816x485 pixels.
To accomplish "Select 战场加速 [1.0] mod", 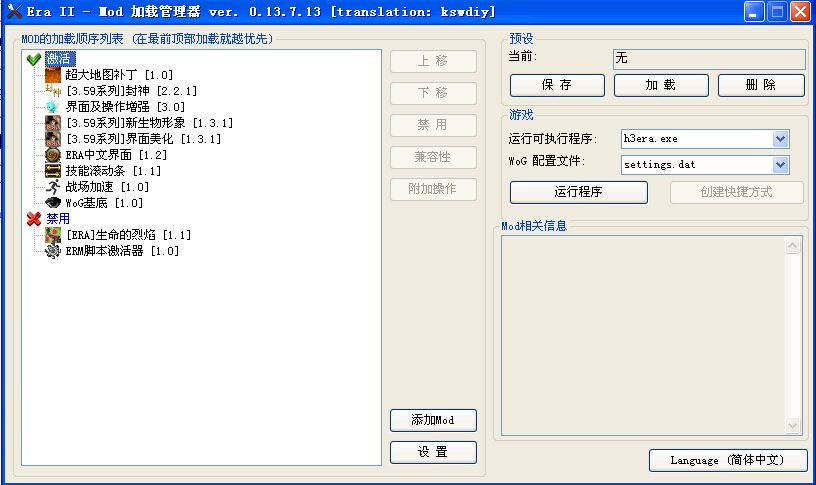I will (x=107, y=187).
